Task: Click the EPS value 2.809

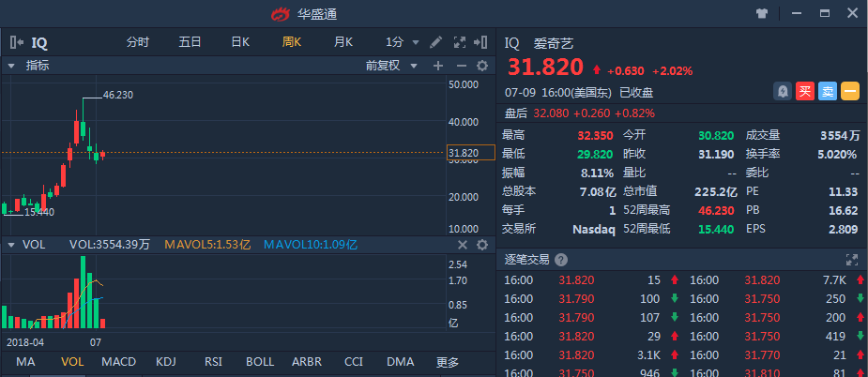Action: (843, 229)
